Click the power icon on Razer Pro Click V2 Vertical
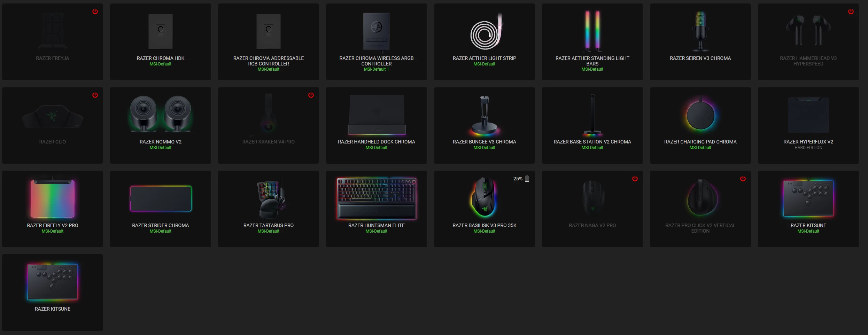The height and width of the screenshot is (335, 868). pyautogui.click(x=743, y=179)
